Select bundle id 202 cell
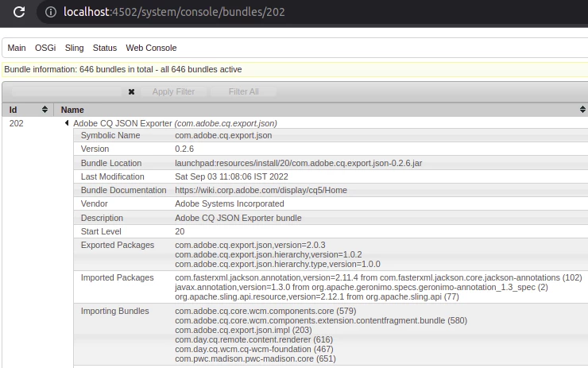Screen dimensions: 588x368 coord(17,123)
